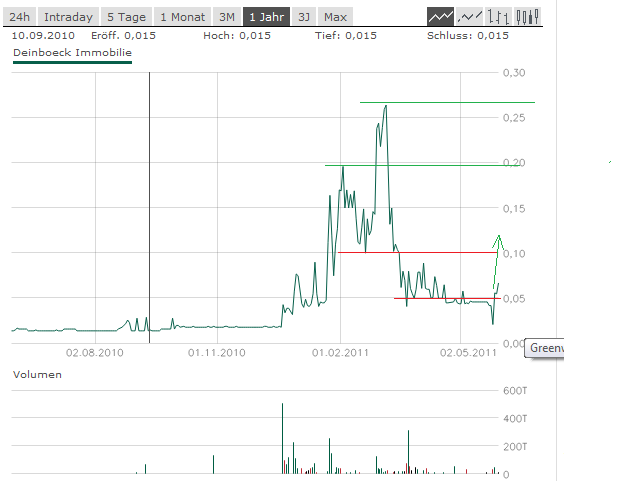The width and height of the screenshot is (620, 481).
Task: Select the 1 Monat range tab
Action: pyautogui.click(x=183, y=17)
